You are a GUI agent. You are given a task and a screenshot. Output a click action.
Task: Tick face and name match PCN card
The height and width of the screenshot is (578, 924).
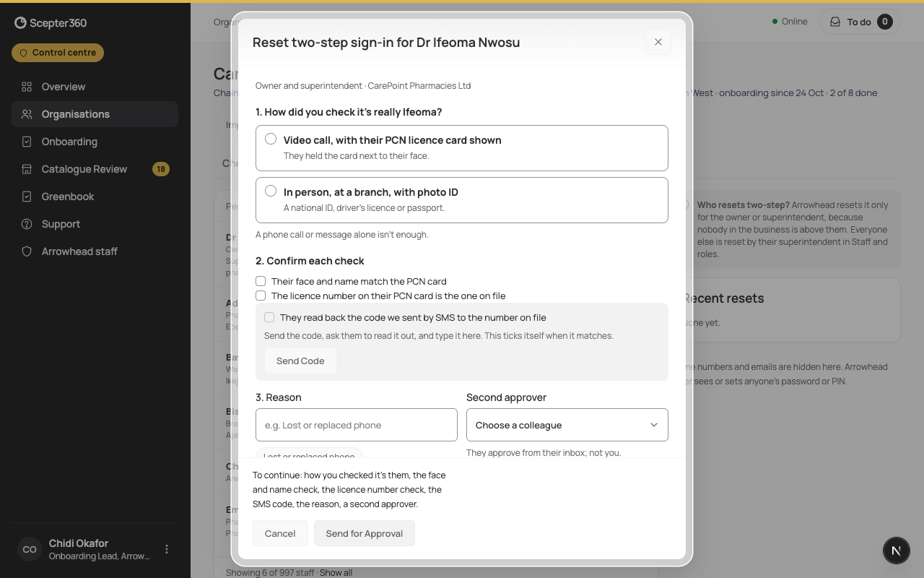(261, 281)
